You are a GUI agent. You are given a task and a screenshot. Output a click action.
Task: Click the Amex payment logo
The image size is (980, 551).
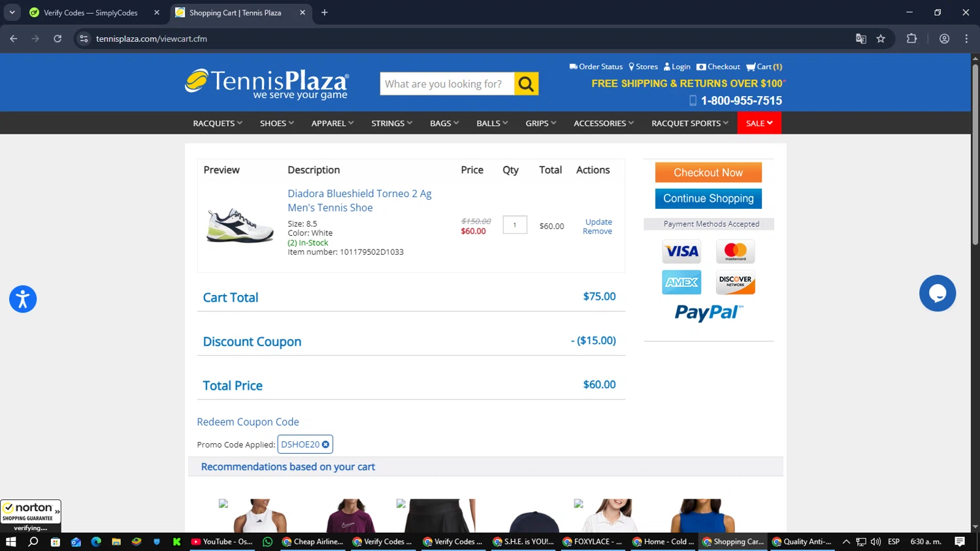(x=681, y=282)
